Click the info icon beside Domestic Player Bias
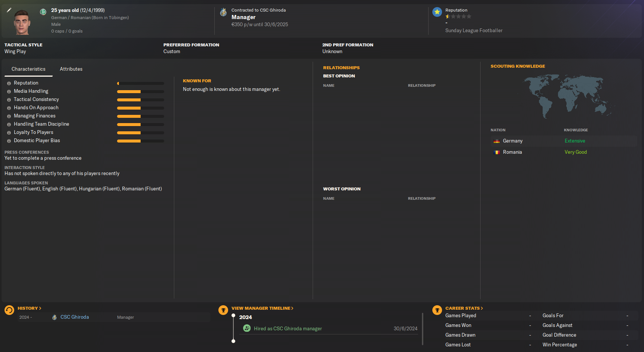 (x=9, y=141)
